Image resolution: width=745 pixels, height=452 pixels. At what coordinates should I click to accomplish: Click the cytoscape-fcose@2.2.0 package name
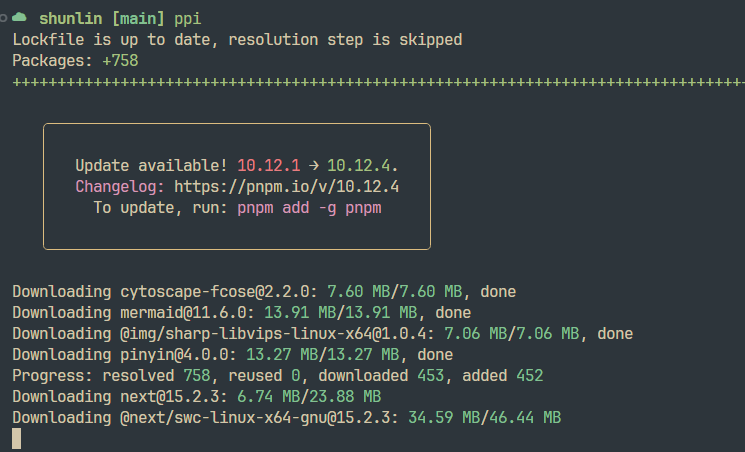pos(212,292)
